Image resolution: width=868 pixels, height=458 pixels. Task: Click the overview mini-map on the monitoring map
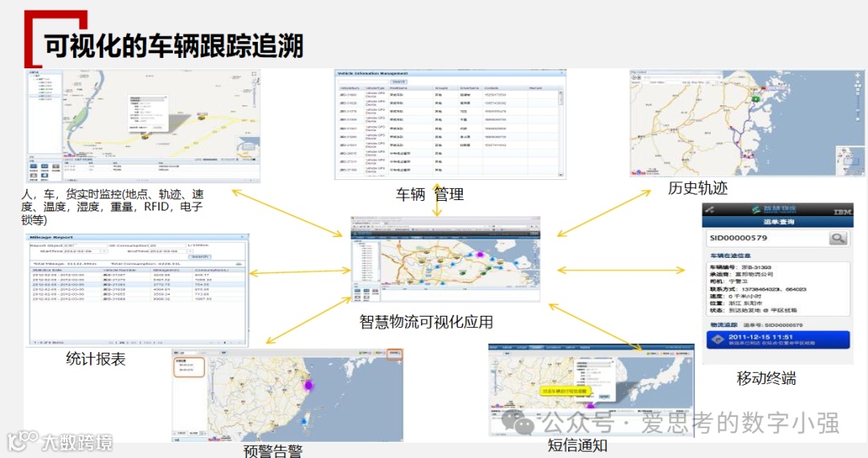point(248,148)
